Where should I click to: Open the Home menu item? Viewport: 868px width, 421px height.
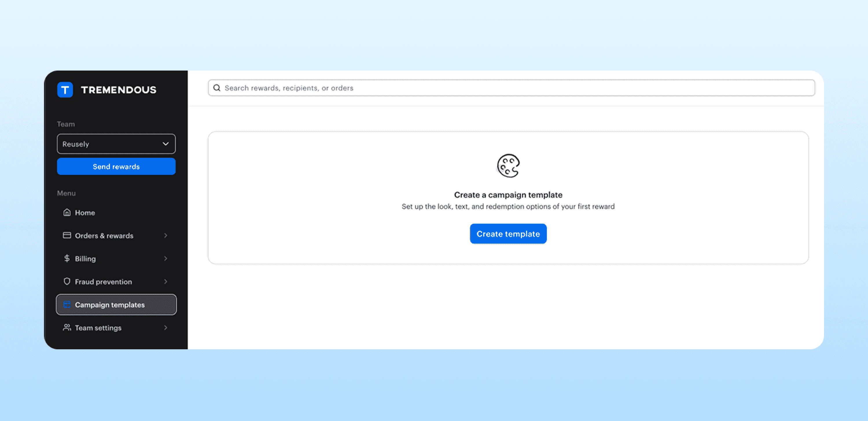point(85,213)
